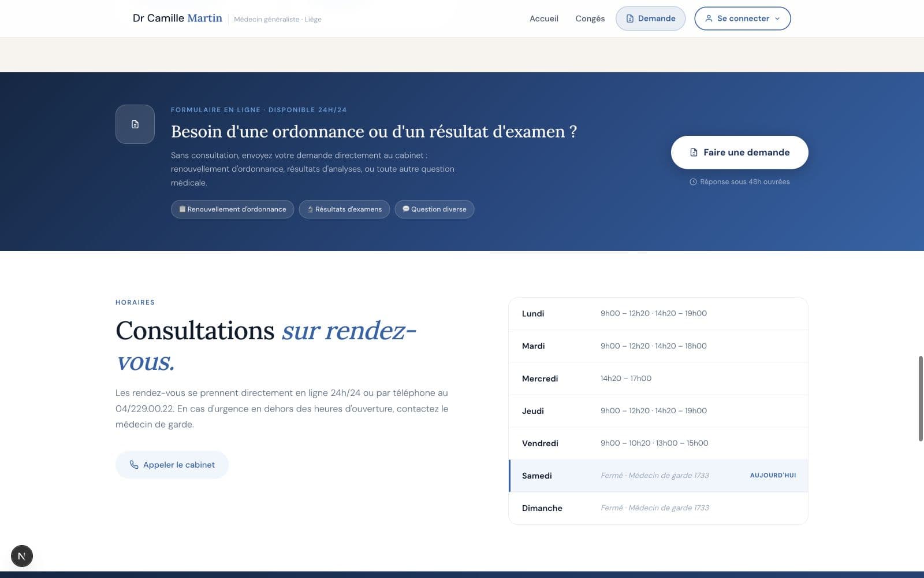Click the Mardi schedule row

pos(658,346)
